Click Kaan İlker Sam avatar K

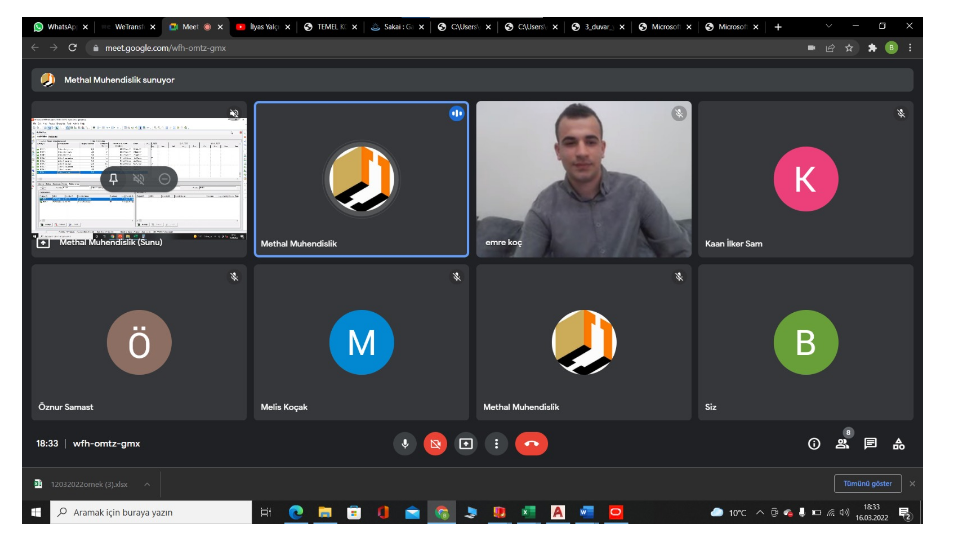pos(806,179)
